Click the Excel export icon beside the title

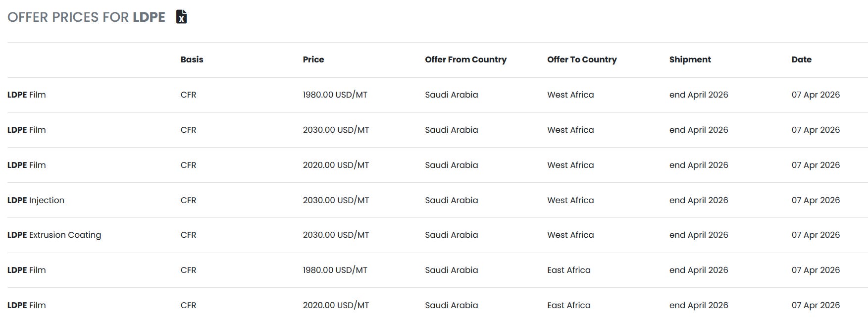point(182,17)
